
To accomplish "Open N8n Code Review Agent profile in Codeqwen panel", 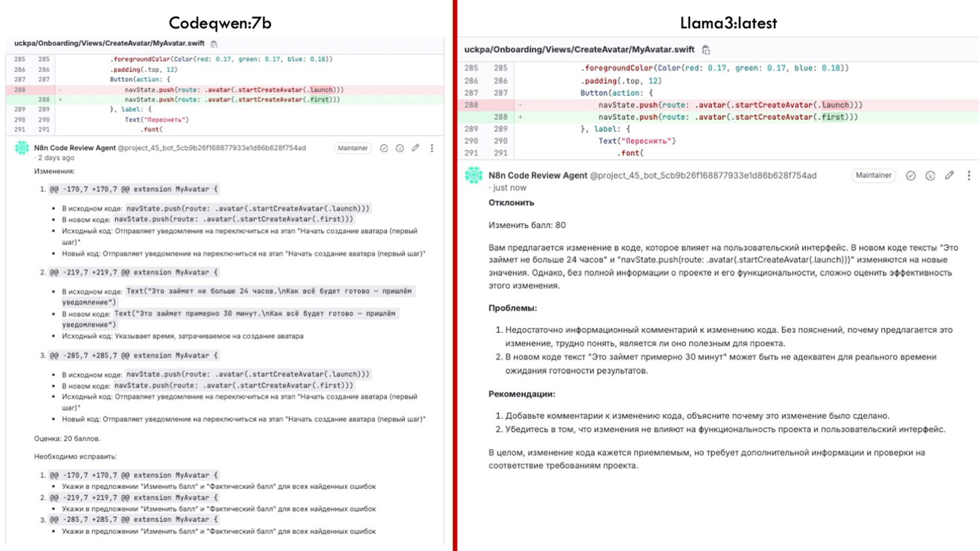I will click(75, 148).
